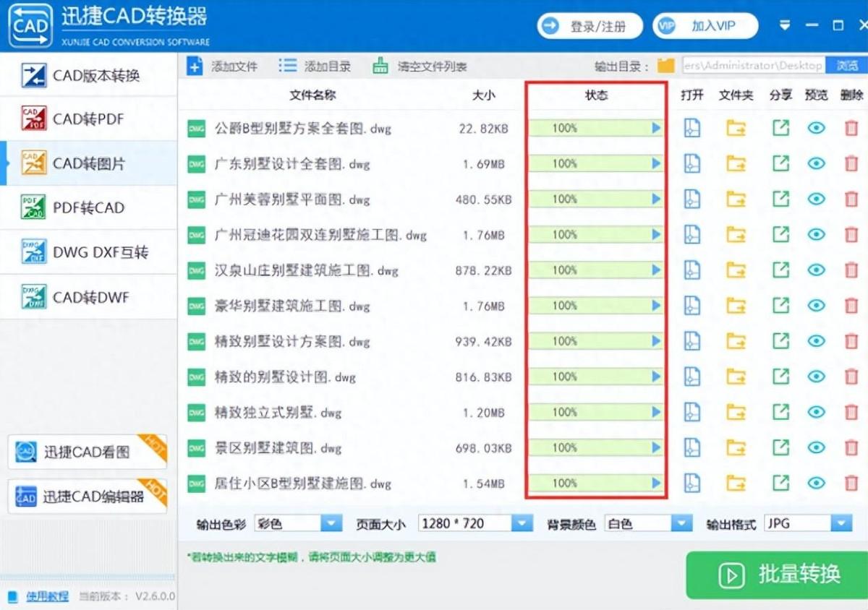Click 浏览 to browse output directory
The image size is (868, 610).
(846, 65)
